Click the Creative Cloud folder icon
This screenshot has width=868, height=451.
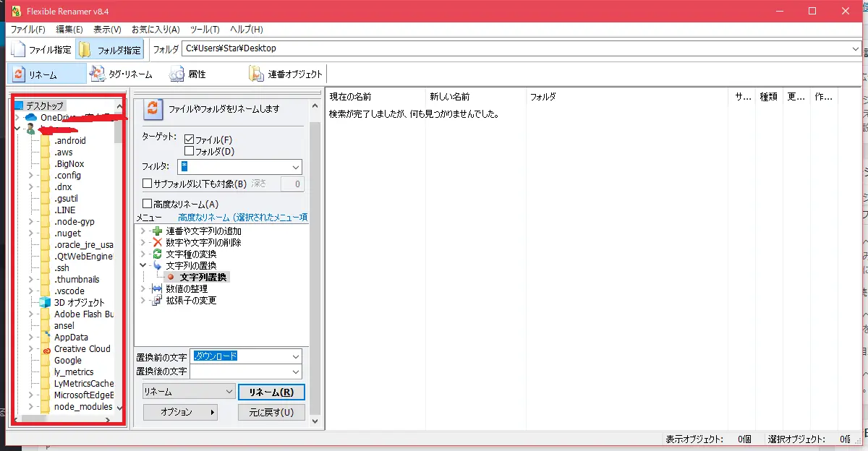(46, 349)
